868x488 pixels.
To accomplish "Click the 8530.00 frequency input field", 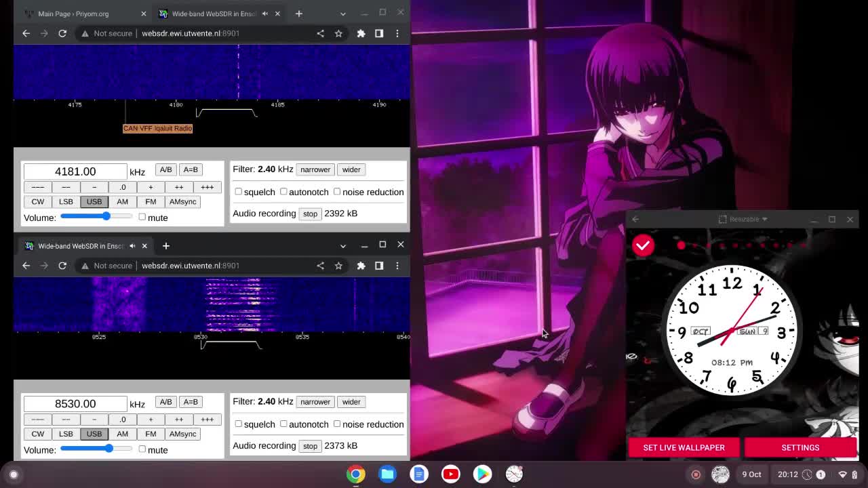I will pyautogui.click(x=75, y=404).
